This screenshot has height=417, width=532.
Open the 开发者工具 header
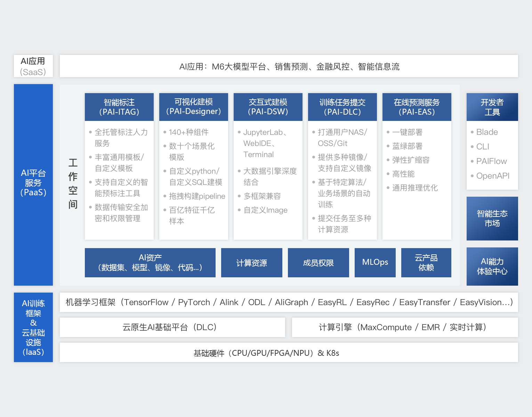tap(492, 107)
